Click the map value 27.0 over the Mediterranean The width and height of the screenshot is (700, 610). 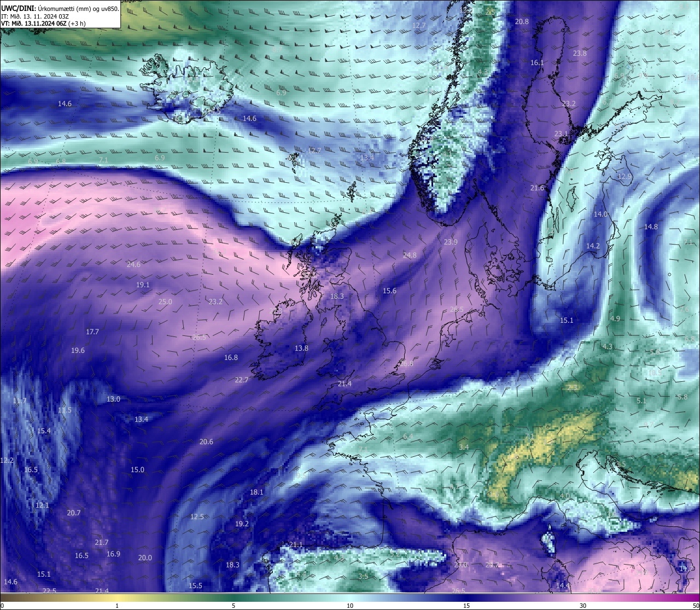click(x=461, y=565)
